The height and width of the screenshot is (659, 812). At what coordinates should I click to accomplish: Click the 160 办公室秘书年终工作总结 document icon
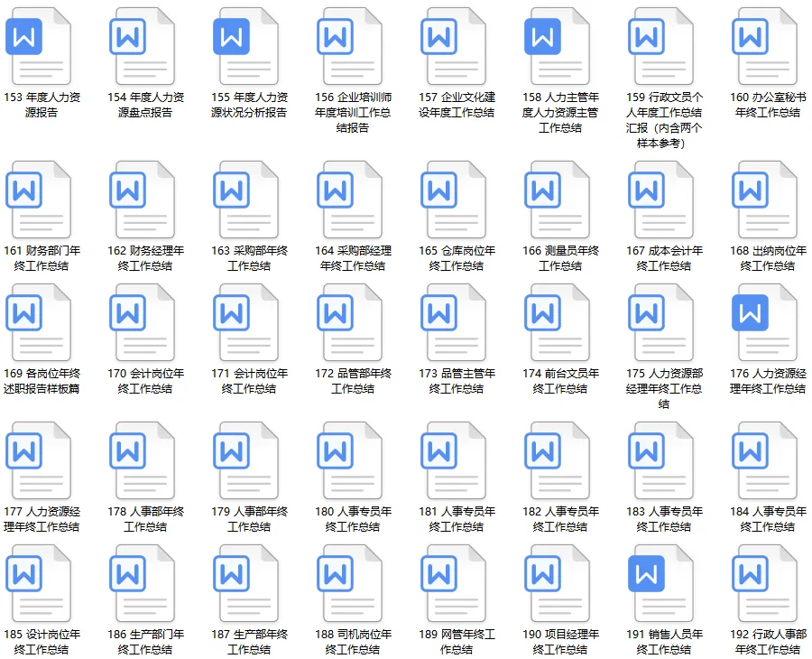click(765, 46)
